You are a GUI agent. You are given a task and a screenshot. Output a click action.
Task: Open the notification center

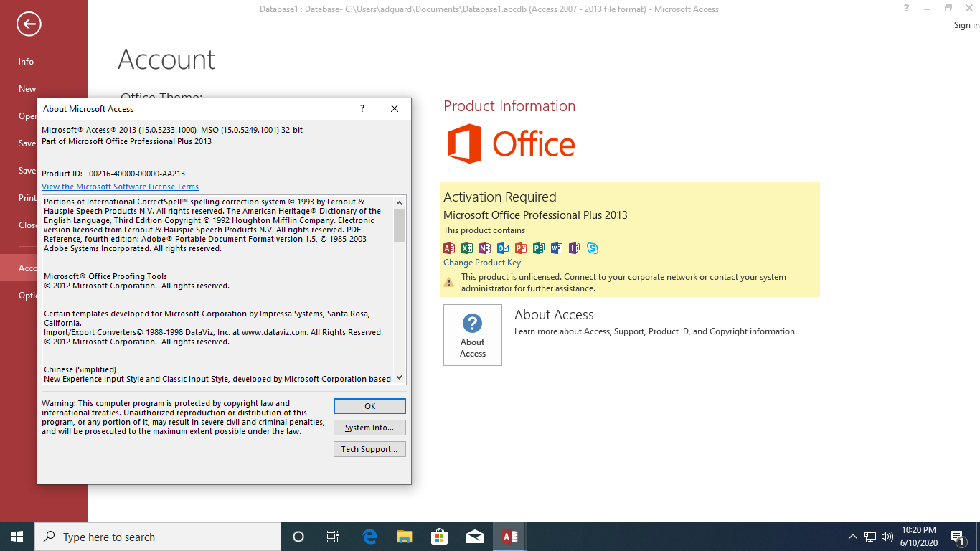coord(957,537)
